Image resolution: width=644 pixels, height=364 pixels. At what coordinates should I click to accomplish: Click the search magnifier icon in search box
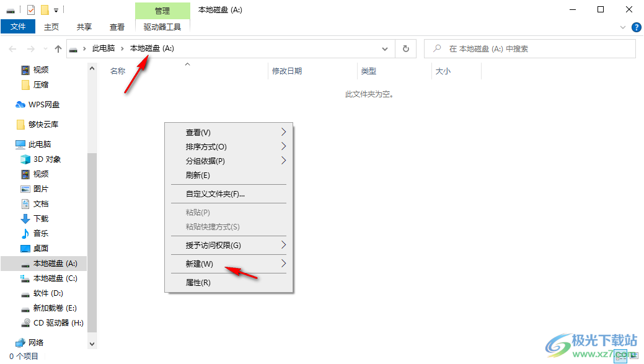coord(436,48)
